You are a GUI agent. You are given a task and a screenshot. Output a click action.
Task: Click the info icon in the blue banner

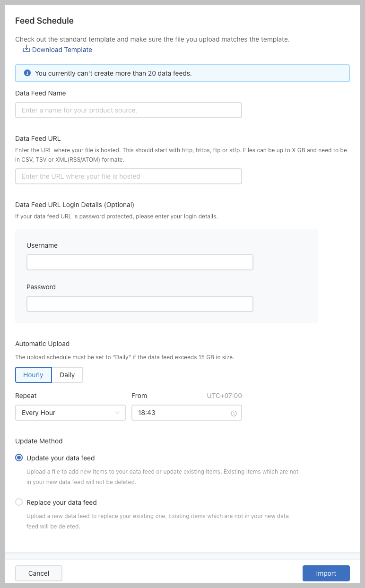tap(27, 73)
